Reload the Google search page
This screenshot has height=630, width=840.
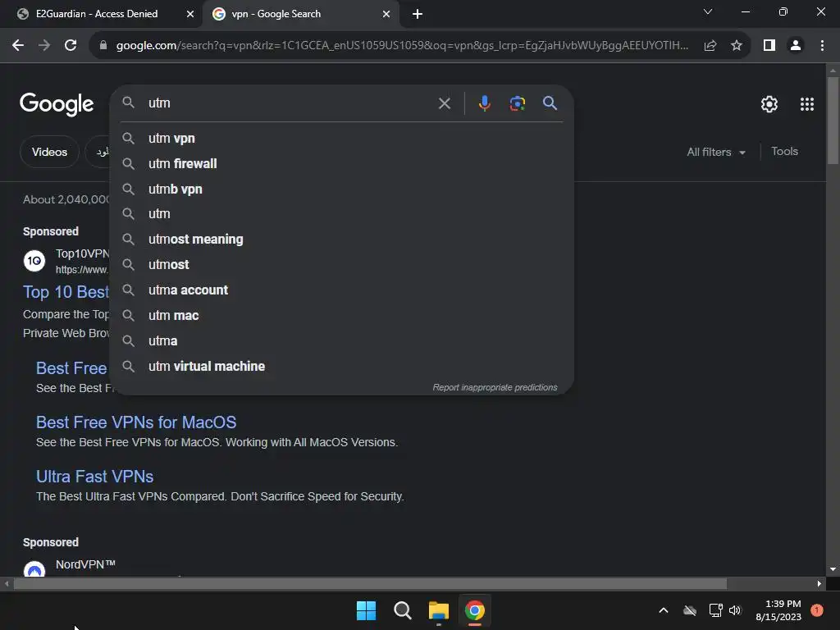(x=71, y=46)
